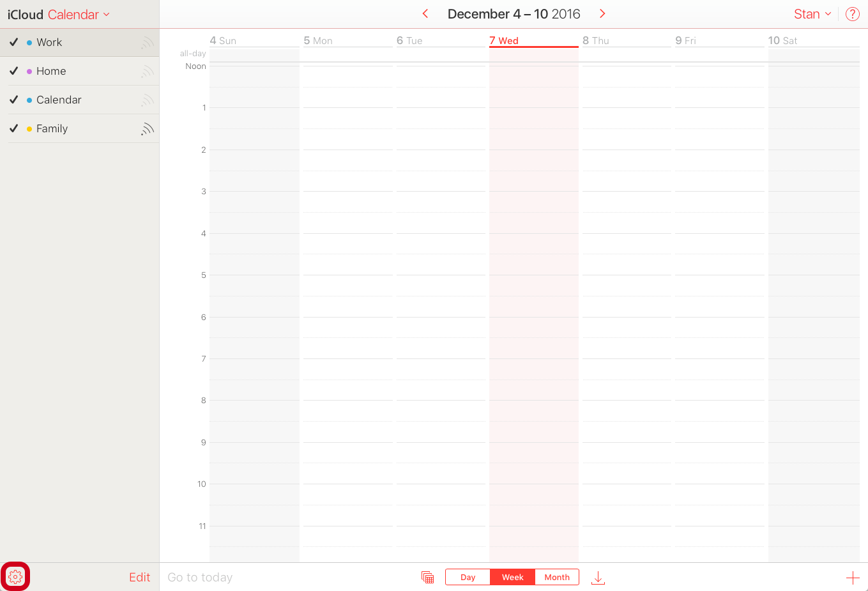
Task: Uncheck the Work calendar
Action: click(13, 42)
